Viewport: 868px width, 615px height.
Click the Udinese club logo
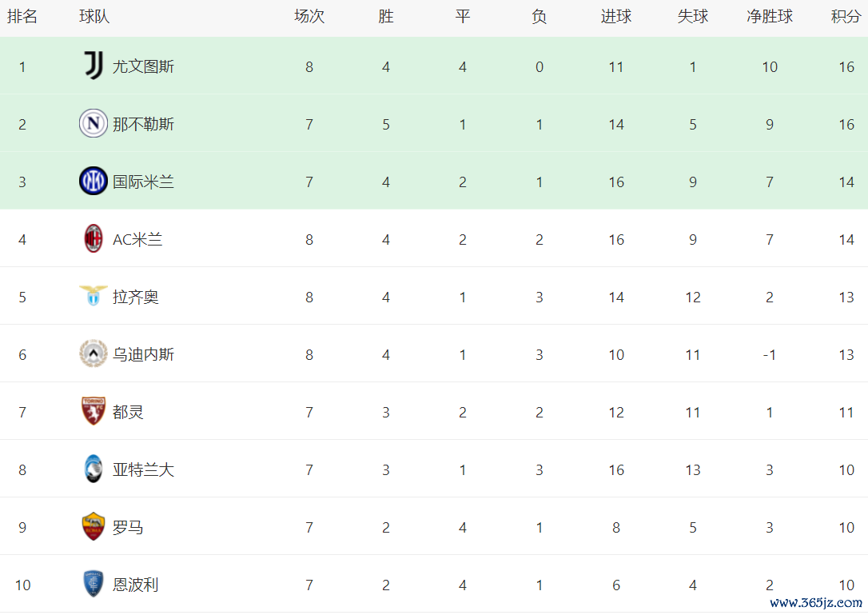(x=93, y=353)
